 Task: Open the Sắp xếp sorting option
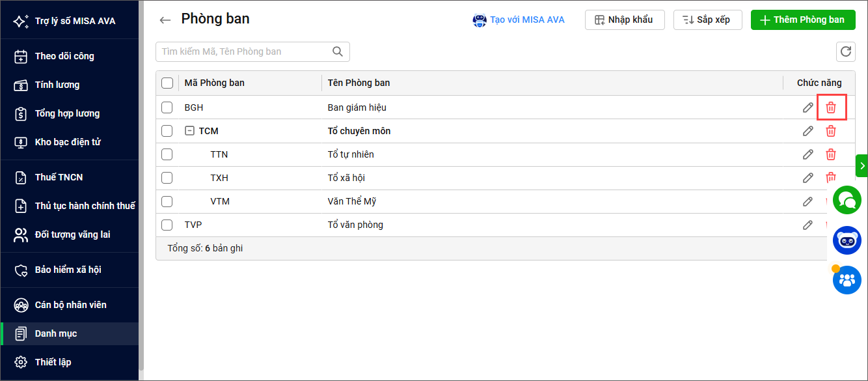pyautogui.click(x=706, y=20)
